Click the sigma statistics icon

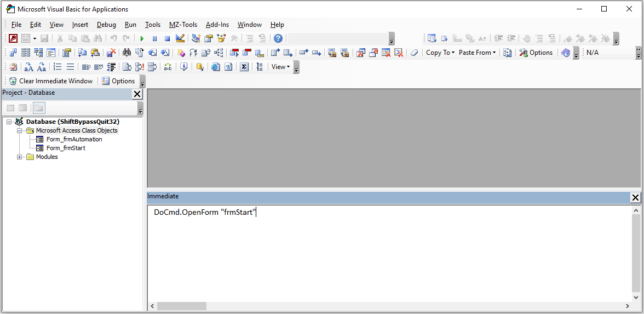click(x=244, y=67)
